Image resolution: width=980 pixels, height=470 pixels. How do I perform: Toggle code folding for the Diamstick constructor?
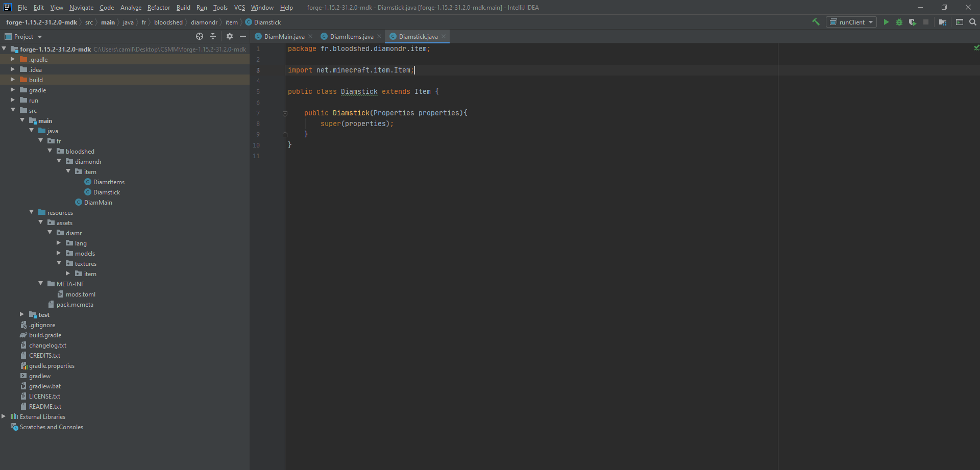click(285, 113)
